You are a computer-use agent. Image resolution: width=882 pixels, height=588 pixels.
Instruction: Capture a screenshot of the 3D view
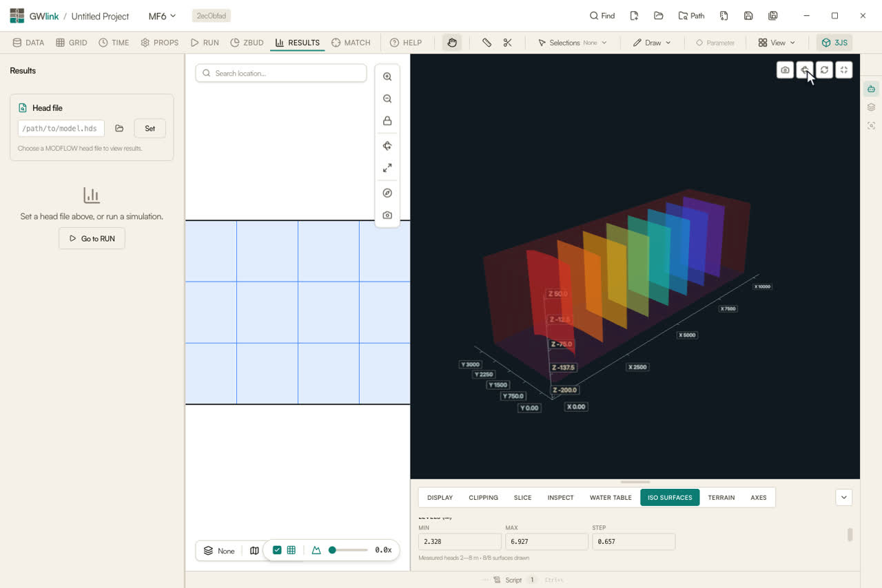785,70
